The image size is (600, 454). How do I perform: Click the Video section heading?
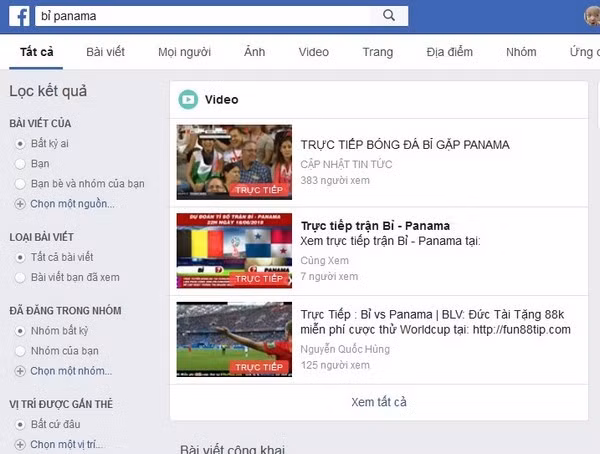click(222, 100)
